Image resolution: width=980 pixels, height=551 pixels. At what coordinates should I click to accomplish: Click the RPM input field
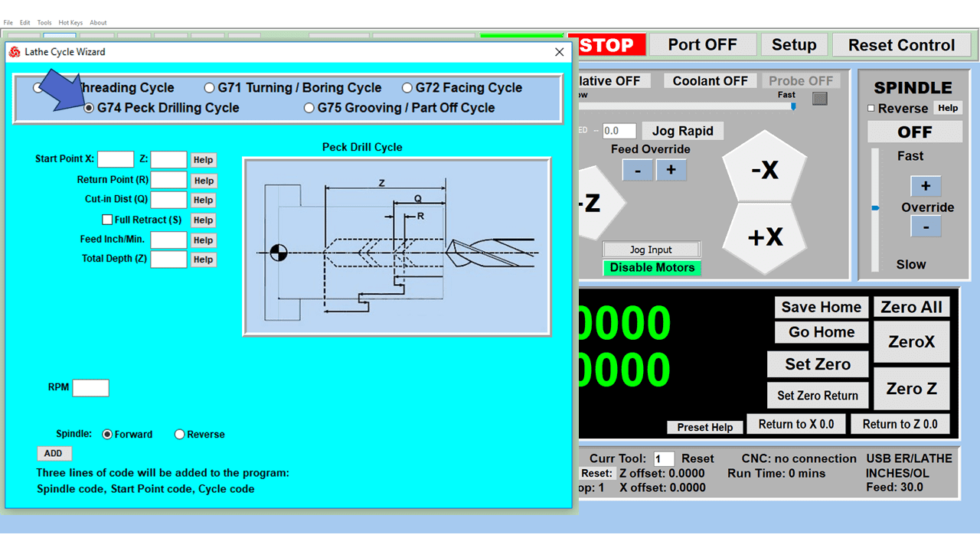tap(90, 388)
